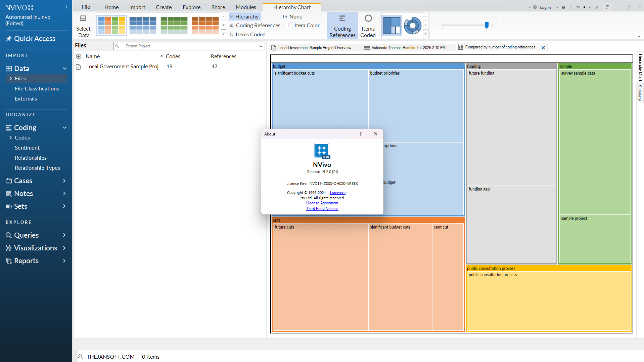The height and width of the screenshot is (362, 644).
Task: Collapse the navigation sidebar
Action: point(66,7)
